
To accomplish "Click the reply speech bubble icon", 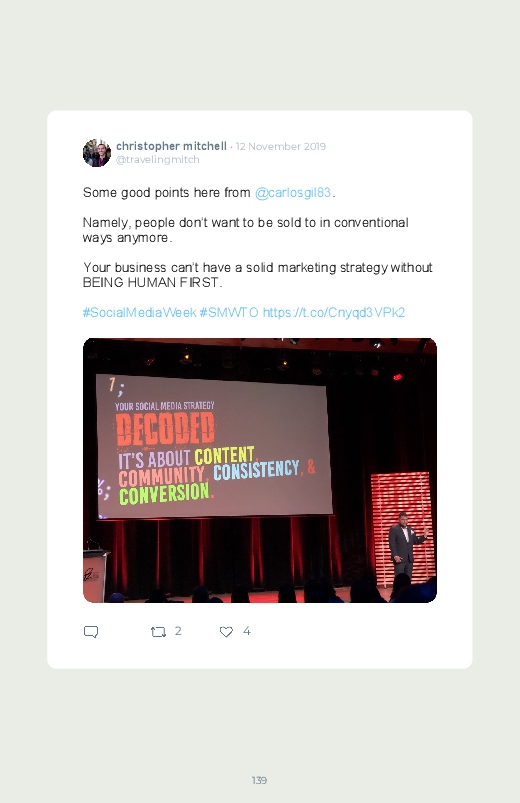I will [91, 631].
